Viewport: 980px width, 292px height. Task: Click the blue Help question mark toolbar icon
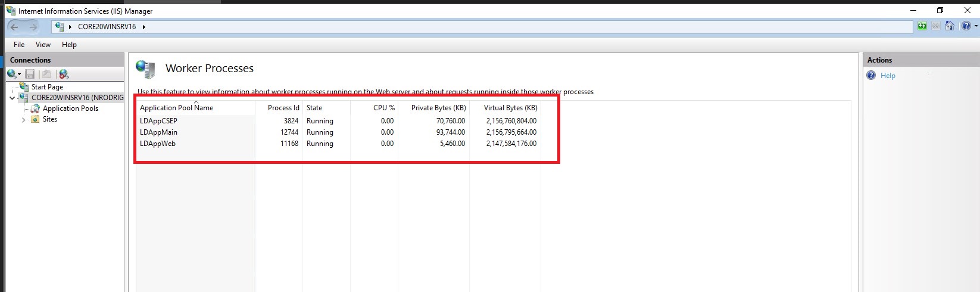(966, 26)
